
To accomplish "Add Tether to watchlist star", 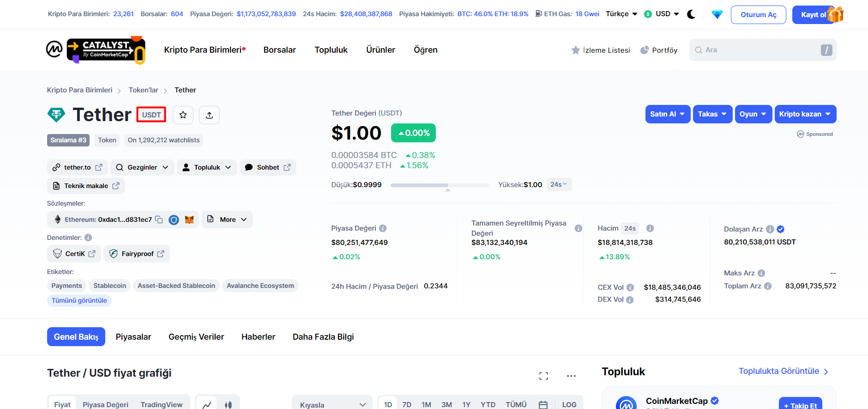I will coord(183,115).
